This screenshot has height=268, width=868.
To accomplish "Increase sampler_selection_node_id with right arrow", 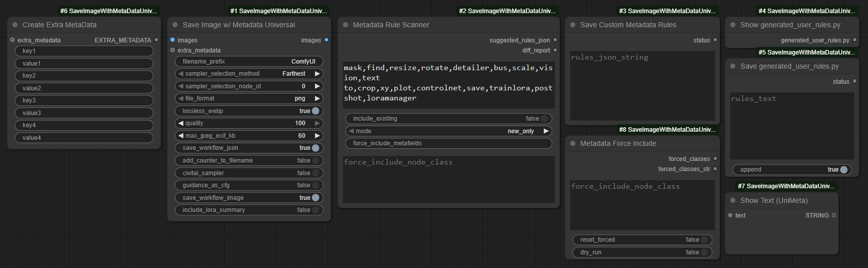I will [x=317, y=86].
